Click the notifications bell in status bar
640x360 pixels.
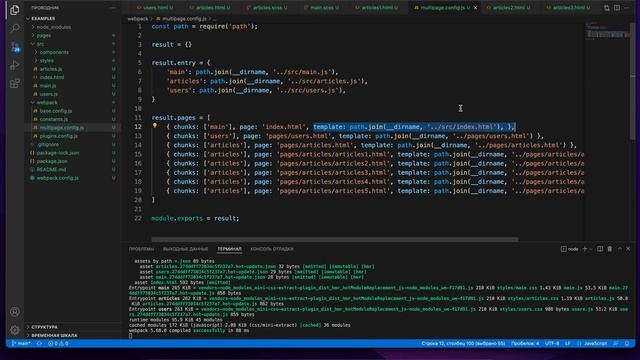627,344
